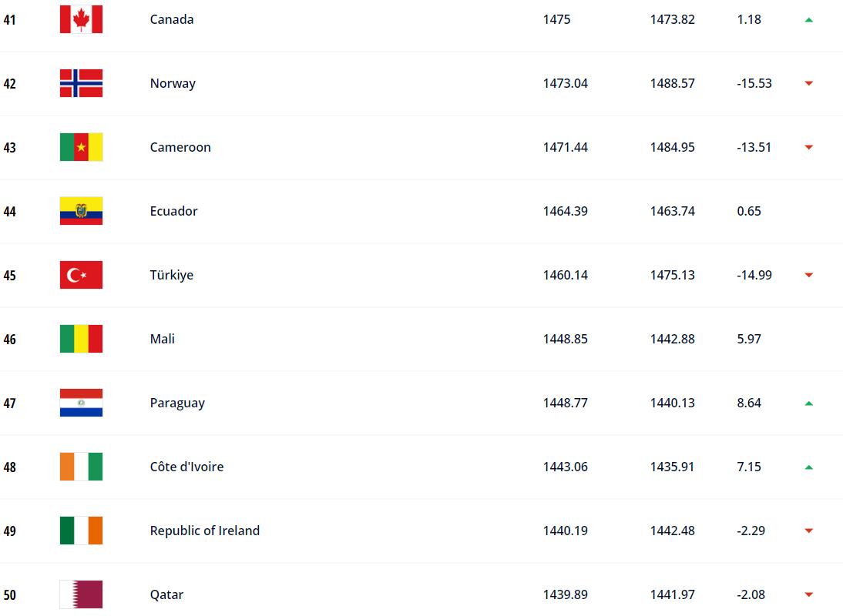Click the Norway flag icon

pyautogui.click(x=81, y=83)
